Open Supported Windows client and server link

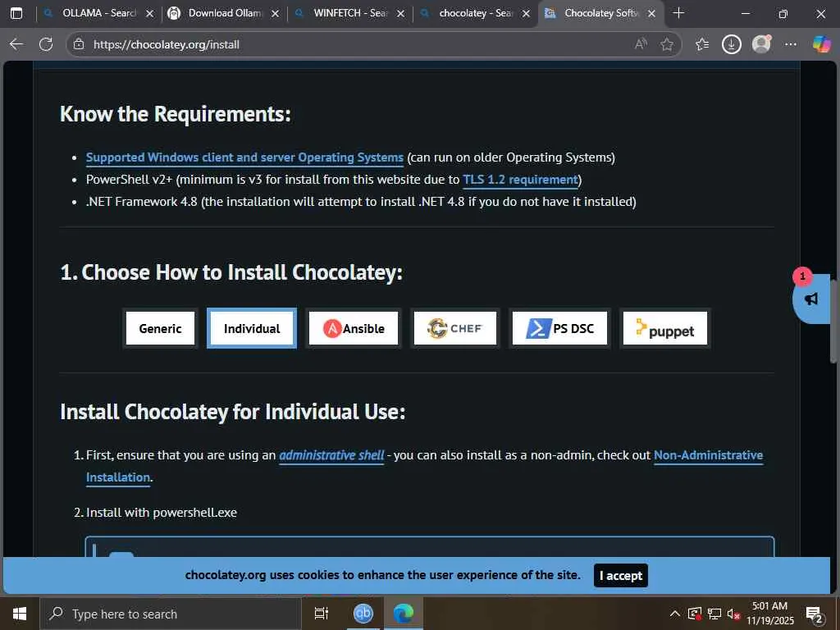click(x=244, y=157)
